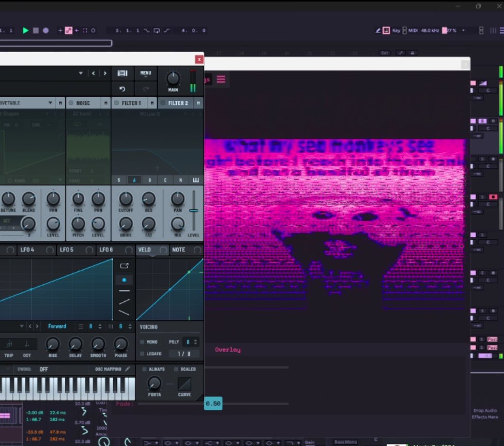Click the MIDI Arrangement Overdub plus icon
Screen dimensions: 504x446
60,30
